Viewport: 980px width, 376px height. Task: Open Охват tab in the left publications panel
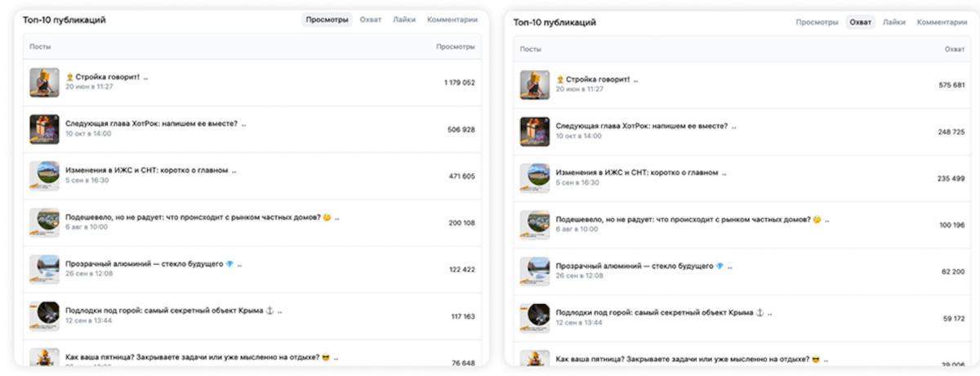point(371,20)
